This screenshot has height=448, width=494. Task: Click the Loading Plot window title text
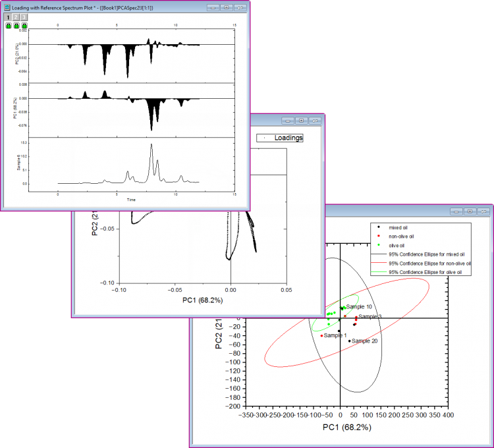[x=82, y=8]
